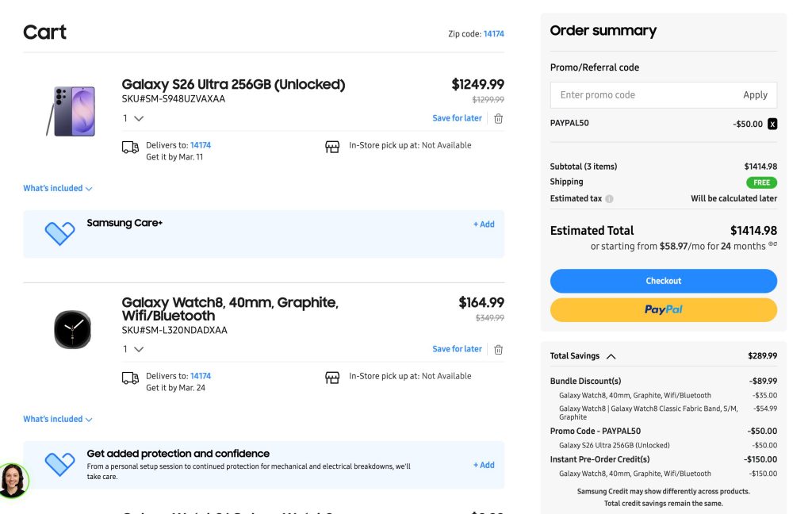This screenshot has width=812, height=514.
Task: Click the estimated tax info icon
Action: click(609, 198)
